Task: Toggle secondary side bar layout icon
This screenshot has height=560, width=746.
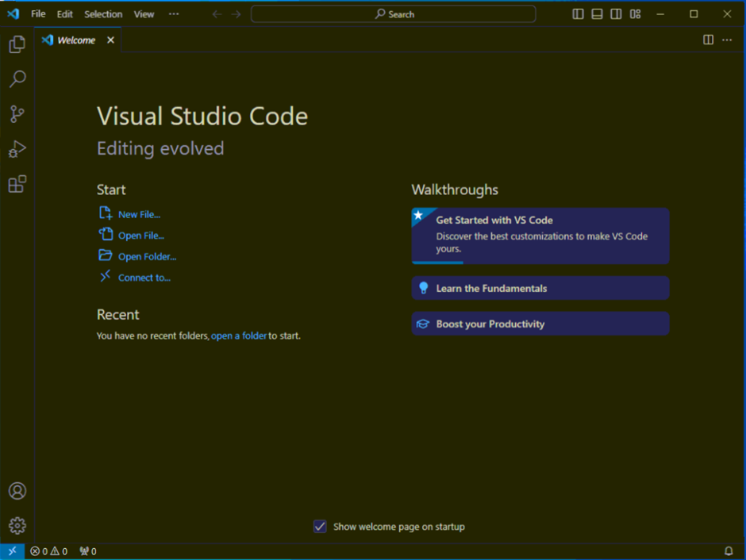Action: [x=616, y=13]
